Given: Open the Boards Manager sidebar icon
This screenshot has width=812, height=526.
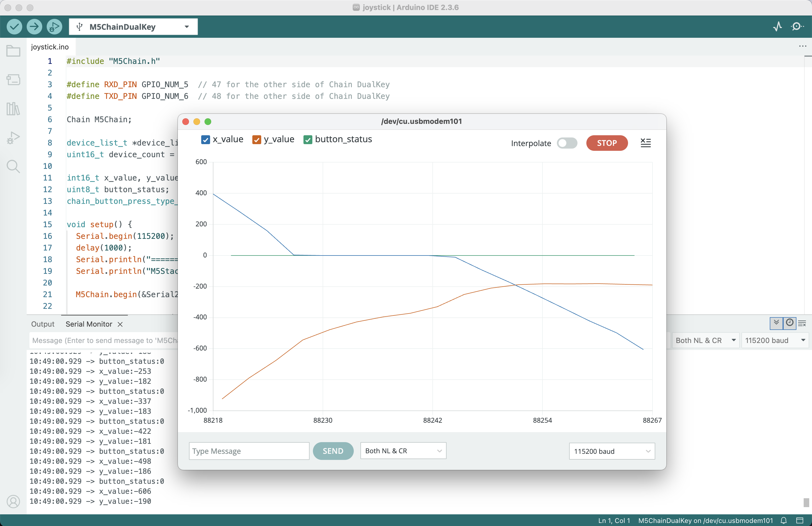Looking at the screenshot, I should click(13, 80).
